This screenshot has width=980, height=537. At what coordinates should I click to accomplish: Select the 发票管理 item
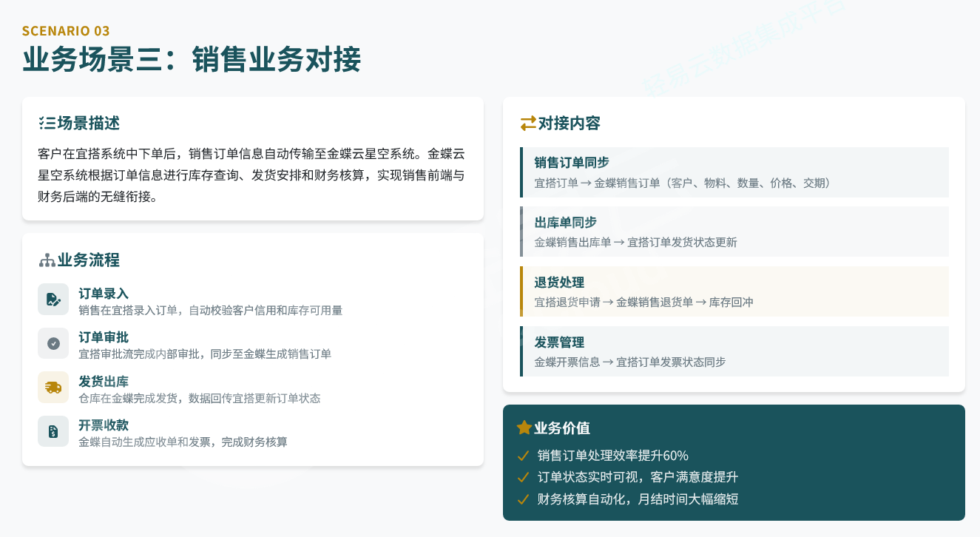point(734,351)
